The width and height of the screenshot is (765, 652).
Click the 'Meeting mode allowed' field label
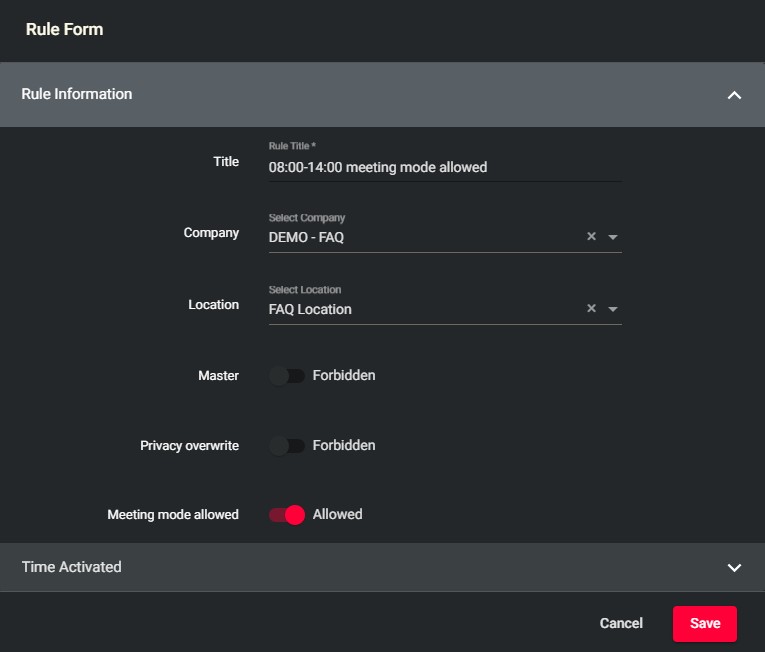click(173, 515)
